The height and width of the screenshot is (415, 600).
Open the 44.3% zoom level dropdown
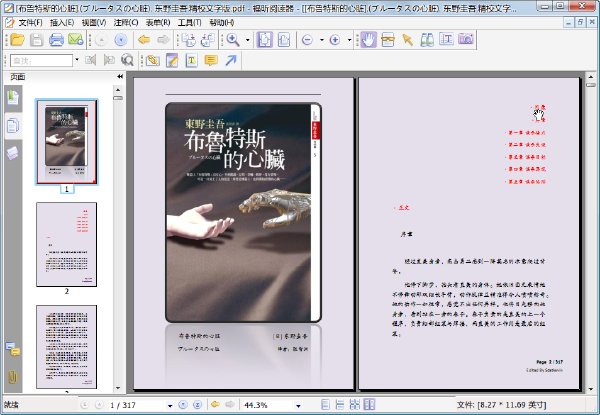(298, 405)
